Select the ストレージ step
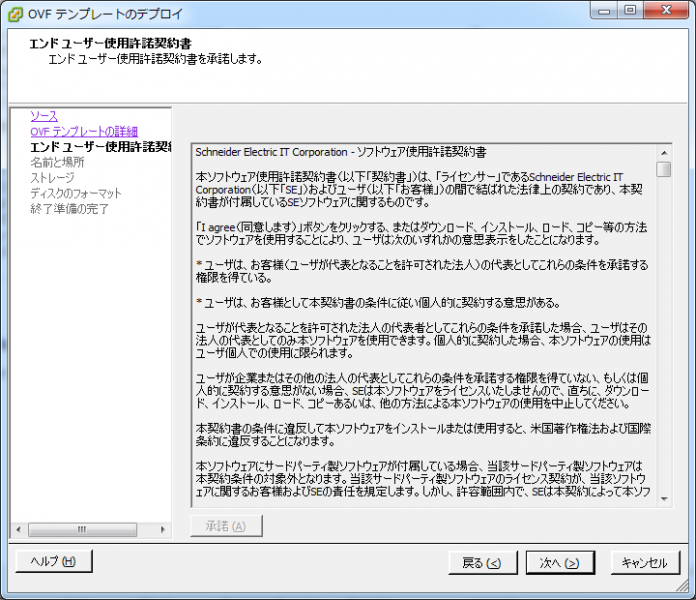This screenshot has width=696, height=600. pyautogui.click(x=52, y=178)
